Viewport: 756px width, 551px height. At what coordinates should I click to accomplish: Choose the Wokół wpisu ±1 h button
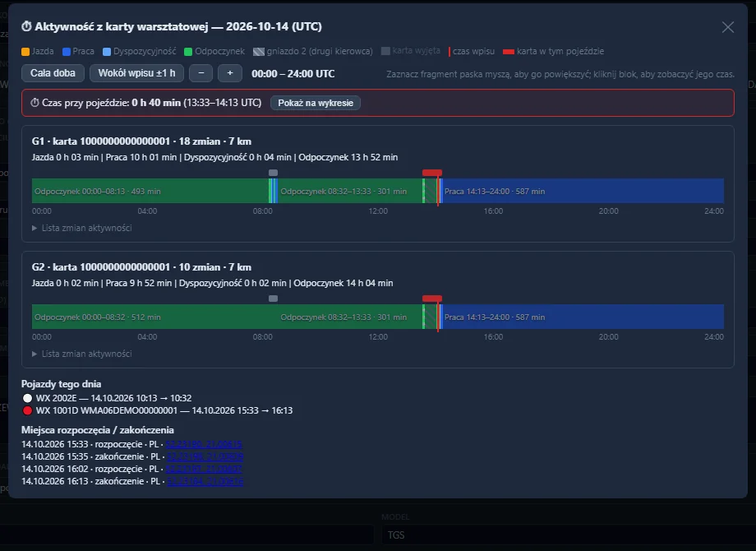tap(137, 73)
